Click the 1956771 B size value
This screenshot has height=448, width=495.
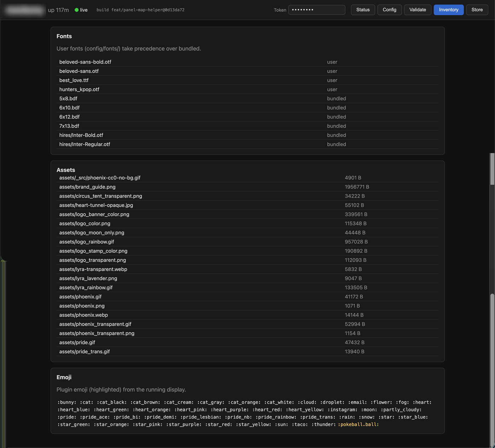tap(357, 187)
